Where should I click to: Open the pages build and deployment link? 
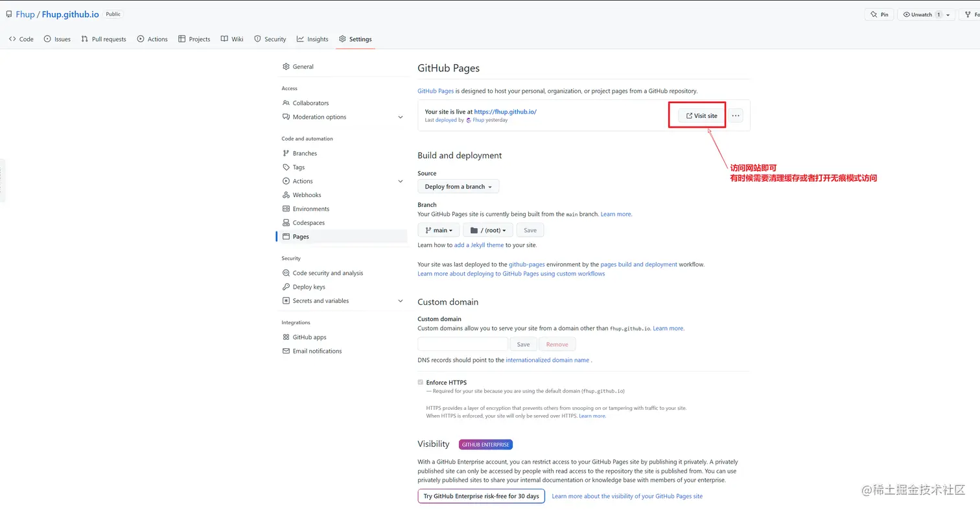(638, 265)
